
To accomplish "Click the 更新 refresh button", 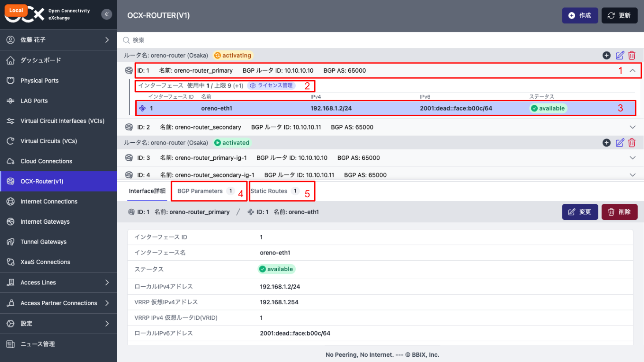I will point(619,15).
